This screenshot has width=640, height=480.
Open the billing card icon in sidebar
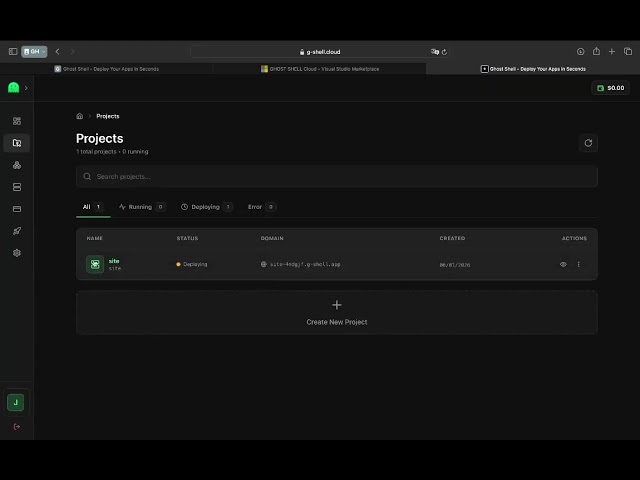[x=17, y=209]
